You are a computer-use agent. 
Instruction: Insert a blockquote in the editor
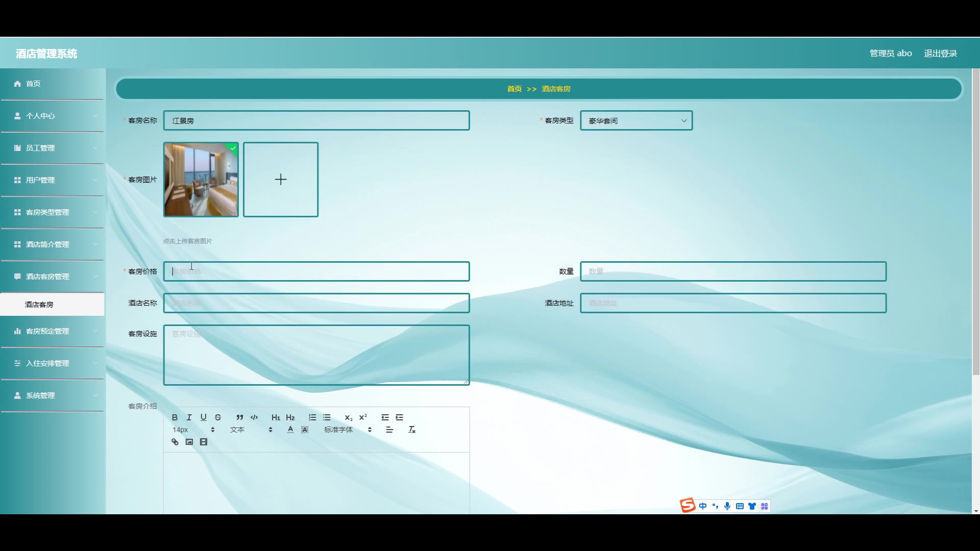pos(239,417)
